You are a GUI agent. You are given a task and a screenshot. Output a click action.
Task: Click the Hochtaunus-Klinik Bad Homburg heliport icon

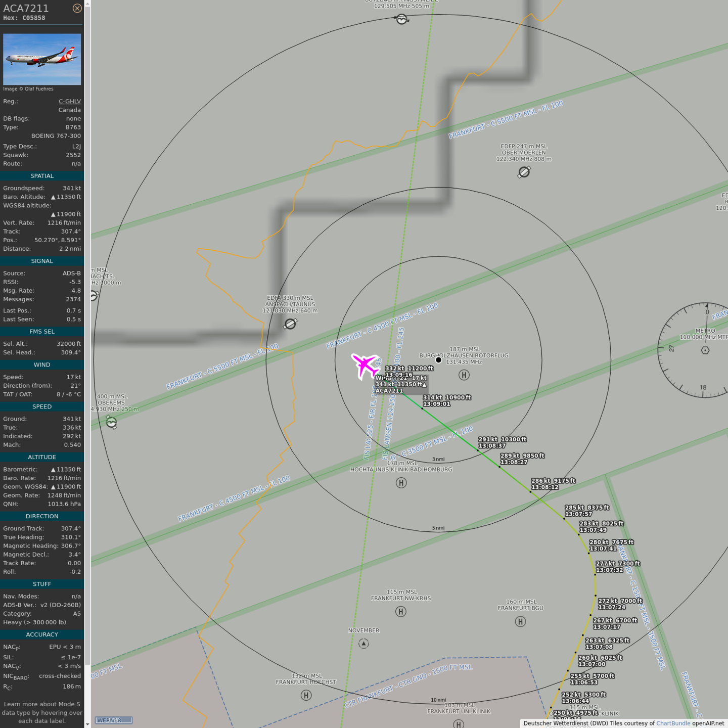point(401,483)
